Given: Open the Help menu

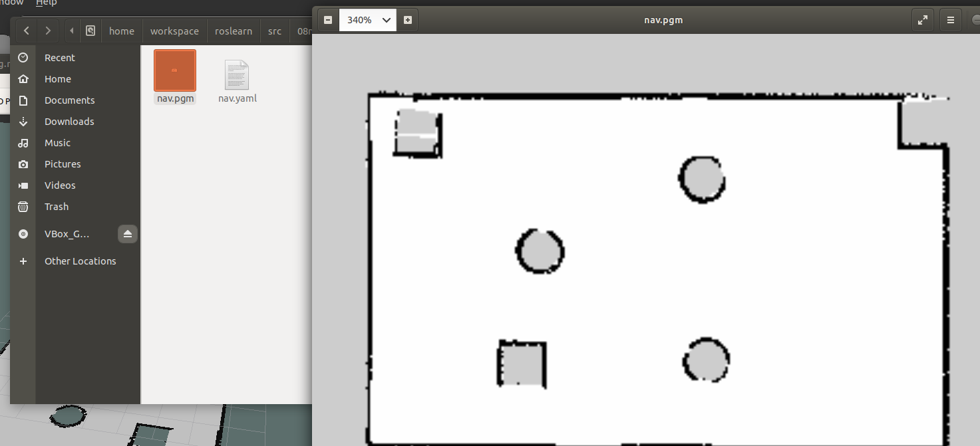Looking at the screenshot, I should point(47,3).
